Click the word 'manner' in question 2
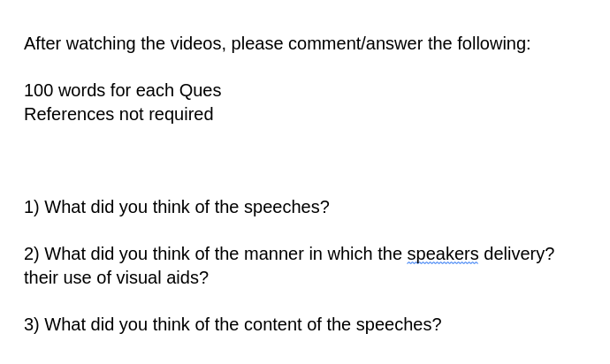610x364 pixels. point(274,254)
